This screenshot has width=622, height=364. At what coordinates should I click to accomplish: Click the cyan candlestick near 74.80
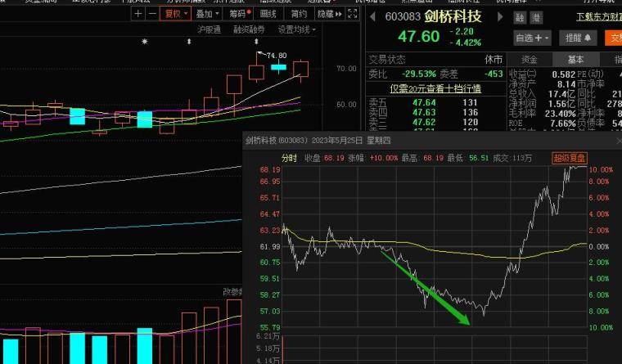pyautogui.click(x=278, y=67)
